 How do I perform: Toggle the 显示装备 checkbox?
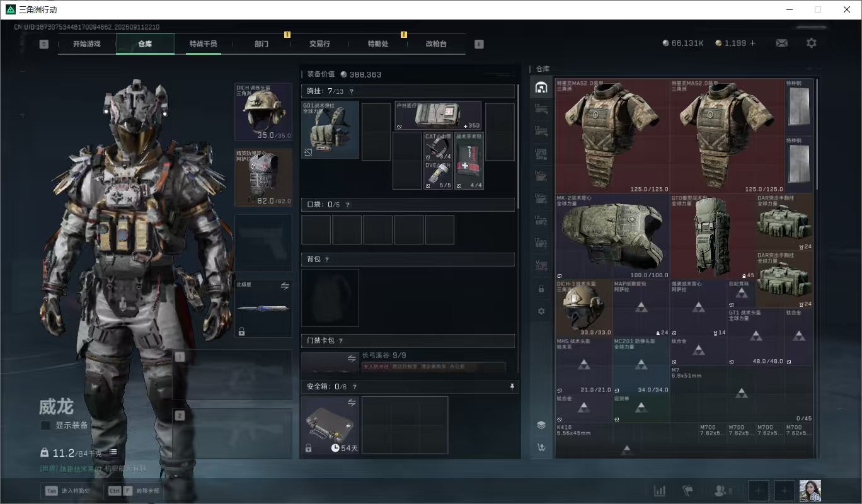pos(45,425)
